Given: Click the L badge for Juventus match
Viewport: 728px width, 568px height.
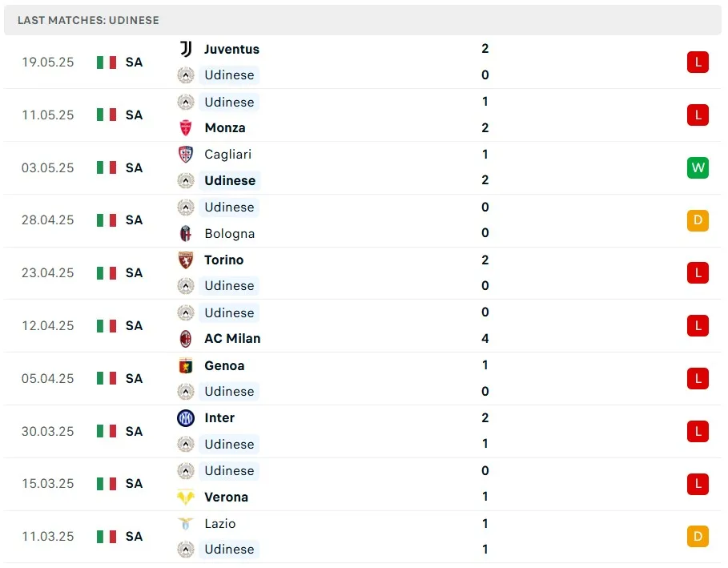Looking at the screenshot, I should (x=698, y=62).
